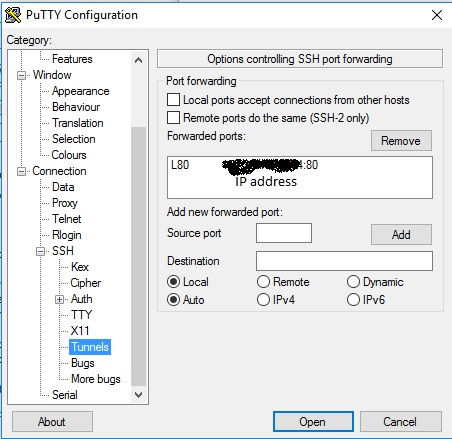Screen dimensions: 452x439
Task: Click the Remove button
Action: [x=401, y=141]
